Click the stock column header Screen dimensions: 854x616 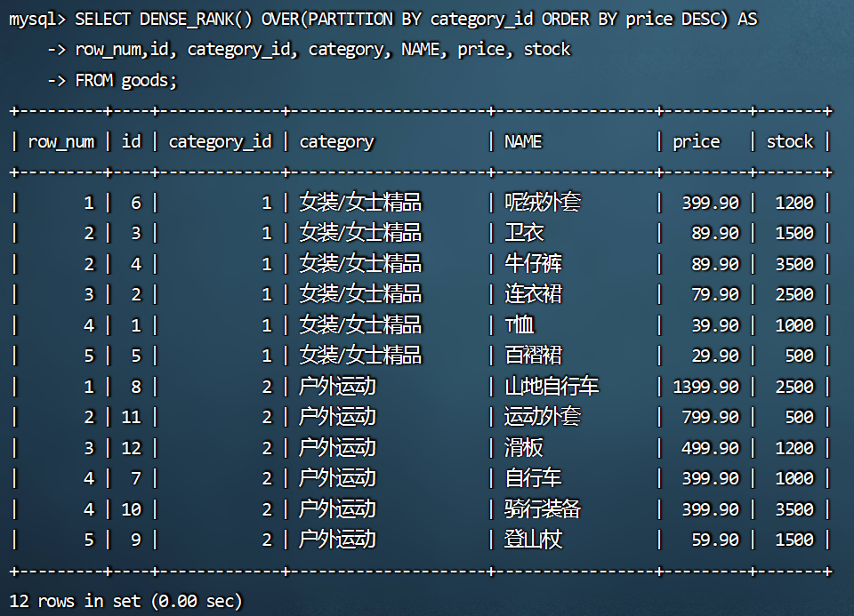coord(789,141)
